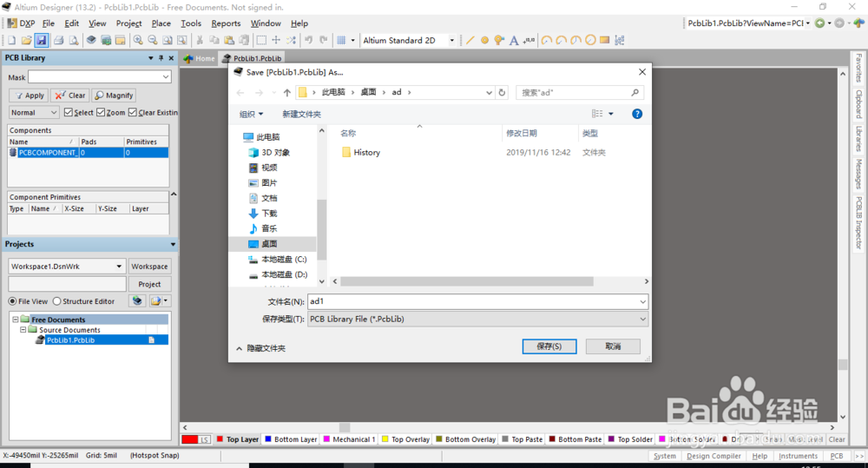Click the open document folder icon
Viewport: 868px width, 468px height.
point(26,41)
